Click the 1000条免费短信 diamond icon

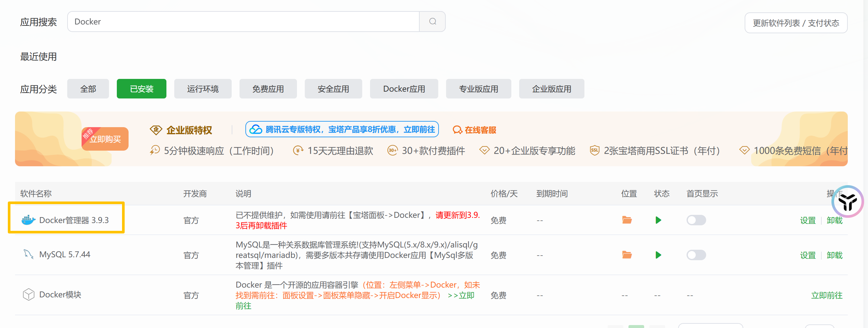(744, 151)
